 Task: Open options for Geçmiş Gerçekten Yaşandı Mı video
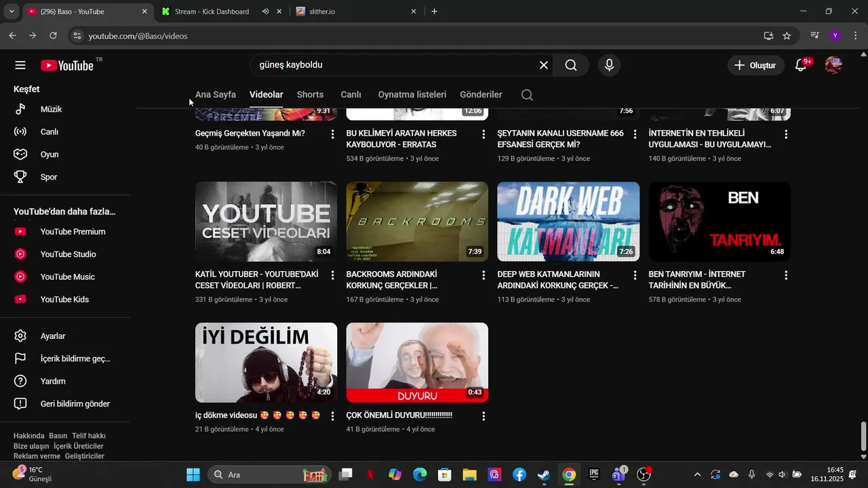tap(332, 134)
